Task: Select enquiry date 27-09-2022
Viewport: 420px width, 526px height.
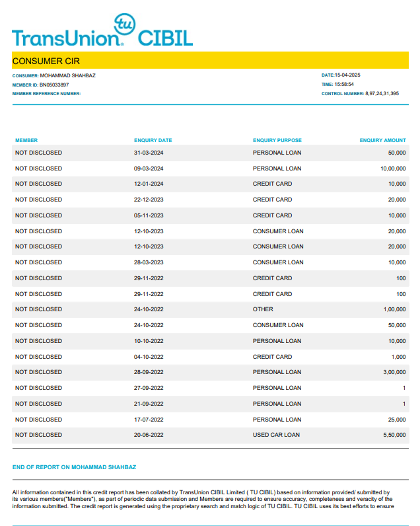Action: (149, 388)
